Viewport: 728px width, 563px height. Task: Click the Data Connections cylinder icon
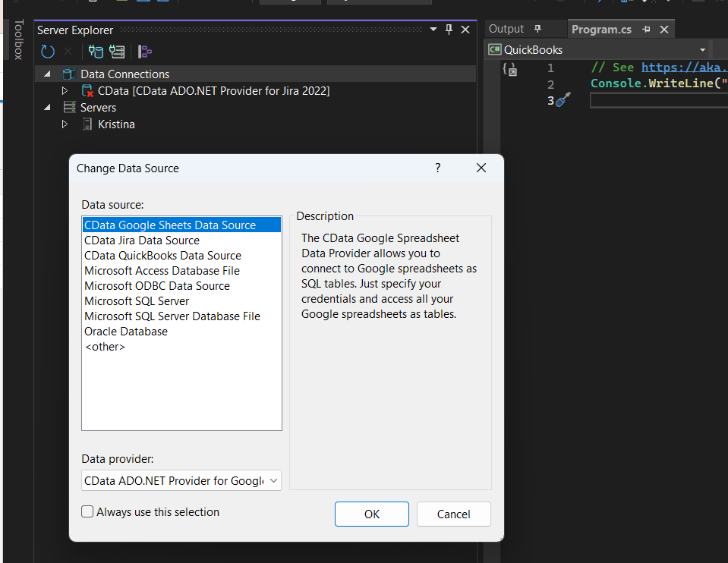pyautogui.click(x=69, y=74)
